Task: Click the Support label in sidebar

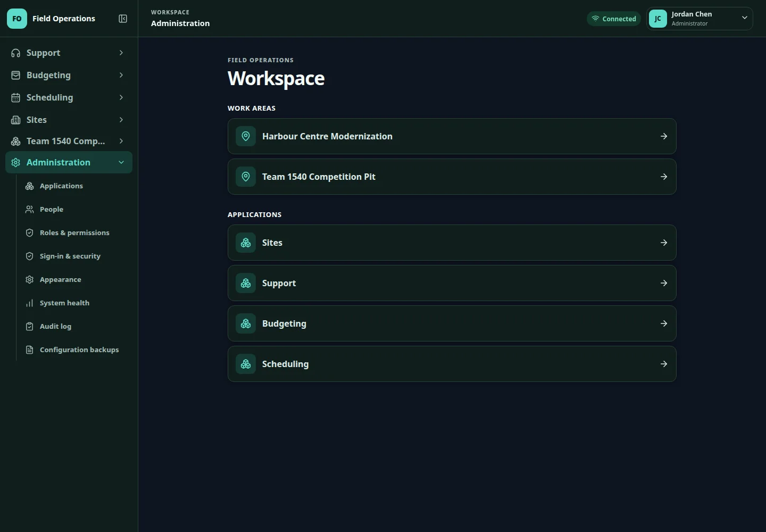Action: click(43, 53)
